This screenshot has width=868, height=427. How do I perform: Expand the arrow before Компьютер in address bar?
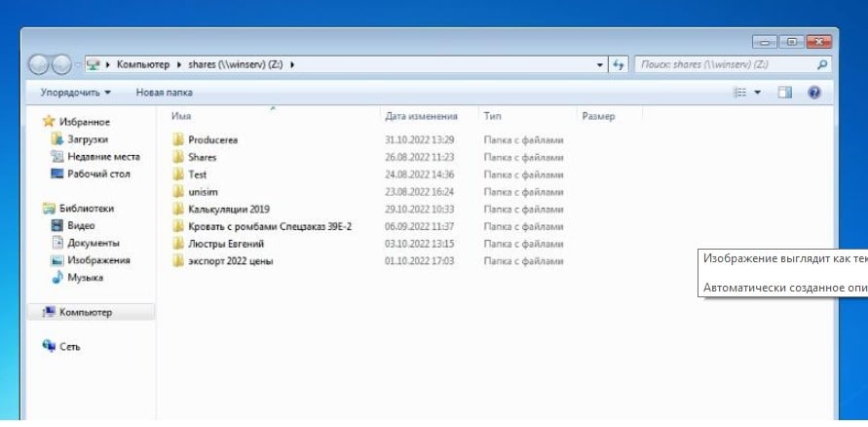coord(107,64)
